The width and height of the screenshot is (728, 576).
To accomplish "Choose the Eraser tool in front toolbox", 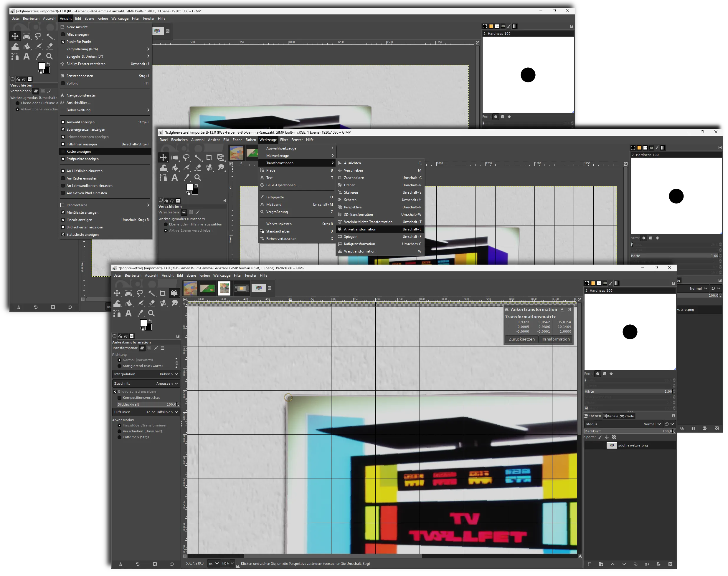I will pos(151,303).
